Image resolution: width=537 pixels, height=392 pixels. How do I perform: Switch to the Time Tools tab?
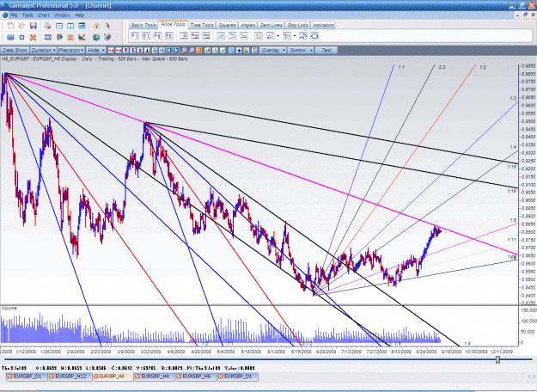click(x=202, y=25)
